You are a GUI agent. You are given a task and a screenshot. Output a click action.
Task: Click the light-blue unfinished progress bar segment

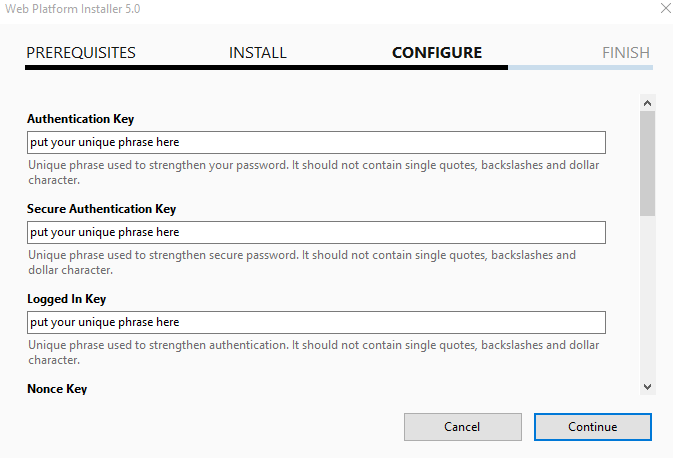[x=581, y=67]
